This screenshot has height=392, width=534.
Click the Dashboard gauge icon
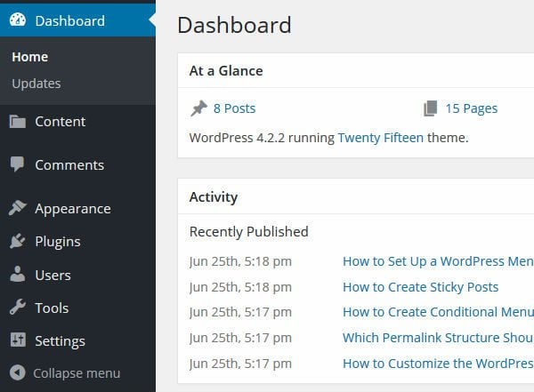17,20
